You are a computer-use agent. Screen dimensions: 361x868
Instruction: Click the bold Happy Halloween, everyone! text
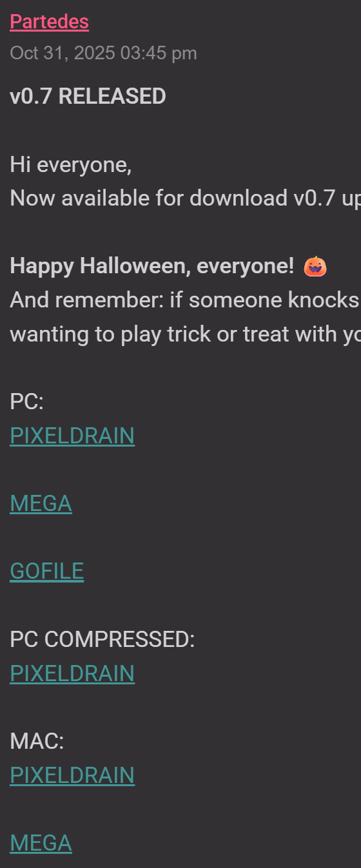(152, 266)
